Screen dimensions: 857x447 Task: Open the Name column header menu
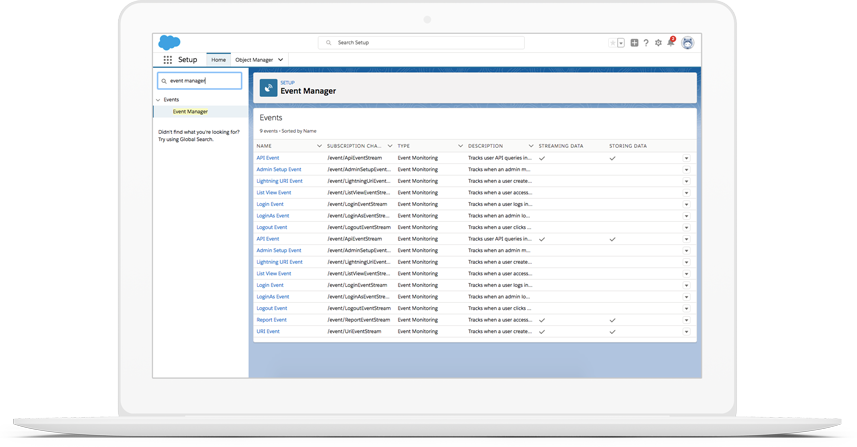[x=319, y=146]
